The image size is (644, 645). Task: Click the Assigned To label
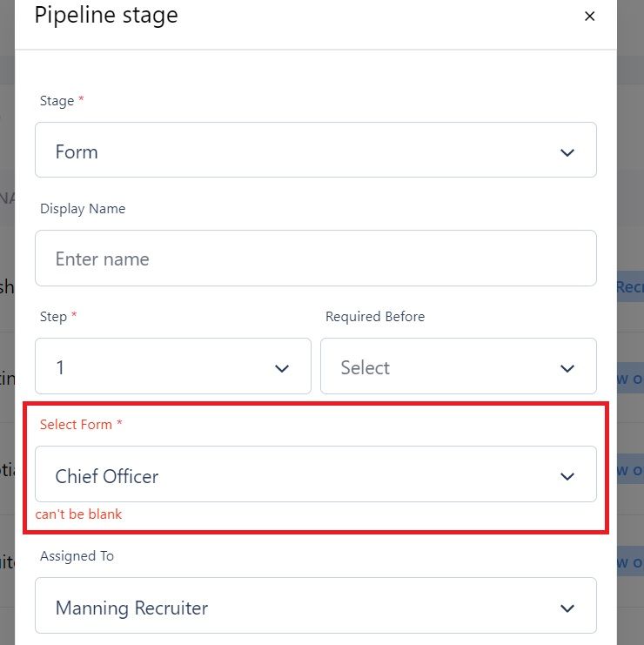[77, 556]
